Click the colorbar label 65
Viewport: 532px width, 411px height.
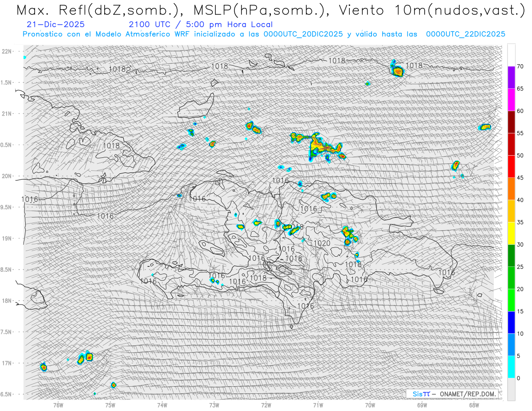pyautogui.click(x=520, y=89)
